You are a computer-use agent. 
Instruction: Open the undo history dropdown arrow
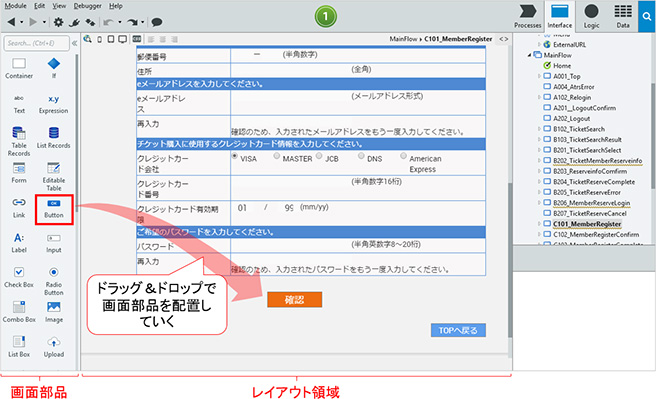pyautogui.click(x=120, y=22)
